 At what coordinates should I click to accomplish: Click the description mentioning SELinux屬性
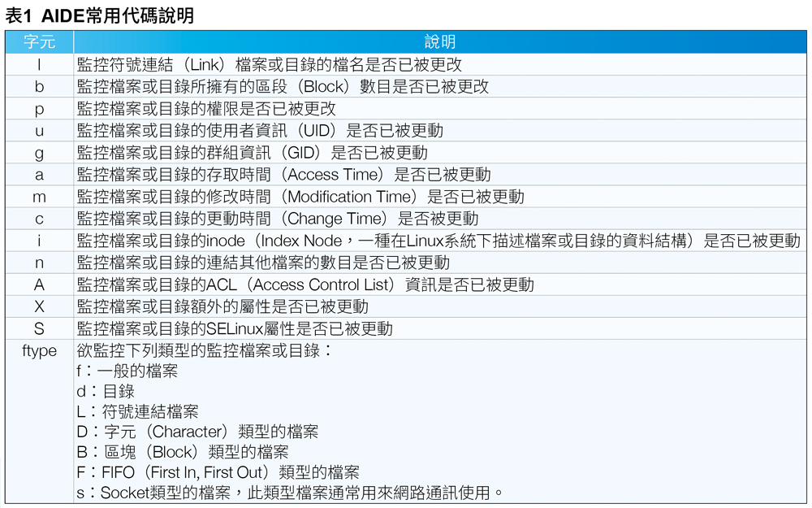(235, 329)
